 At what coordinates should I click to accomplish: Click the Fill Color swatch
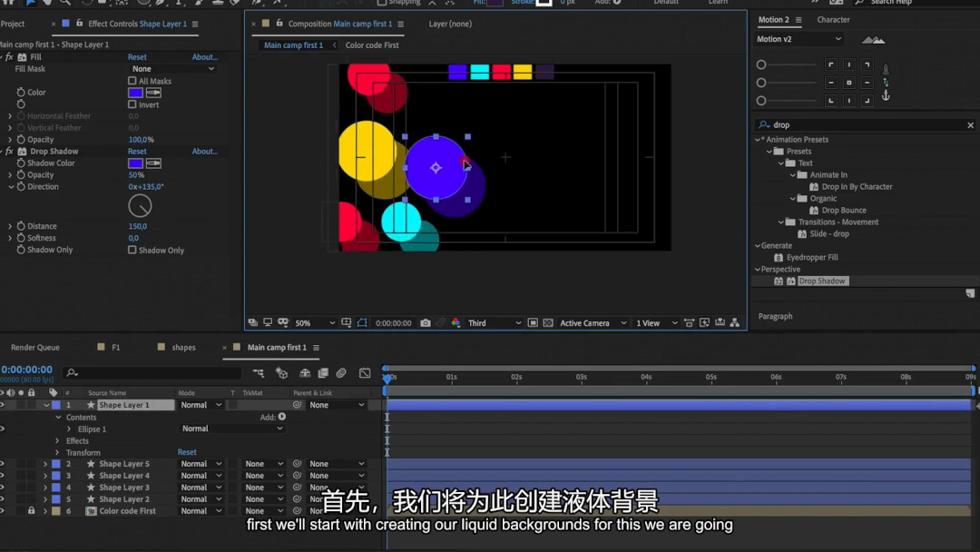point(135,93)
